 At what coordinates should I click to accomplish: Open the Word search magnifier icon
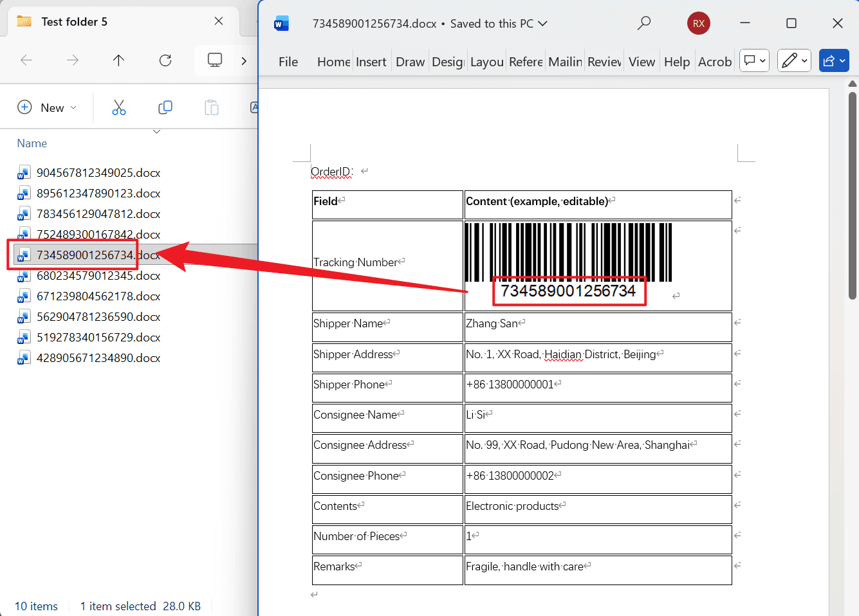pyautogui.click(x=643, y=24)
